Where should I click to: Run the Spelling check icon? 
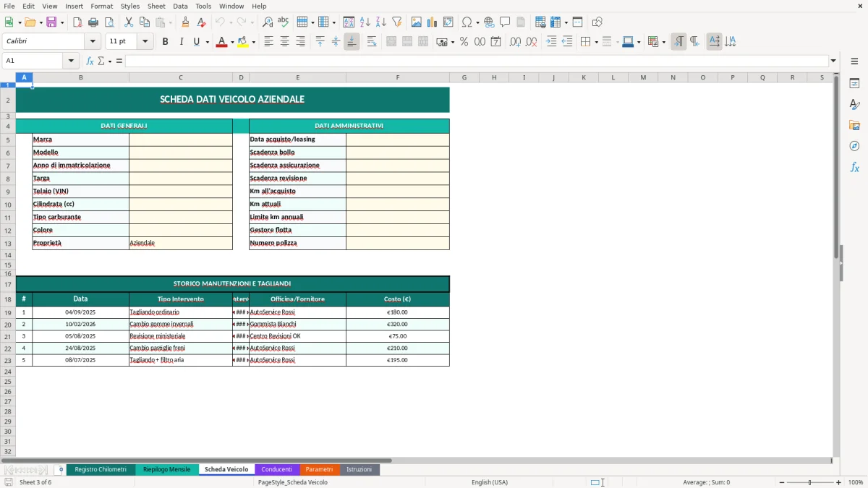pyautogui.click(x=284, y=22)
